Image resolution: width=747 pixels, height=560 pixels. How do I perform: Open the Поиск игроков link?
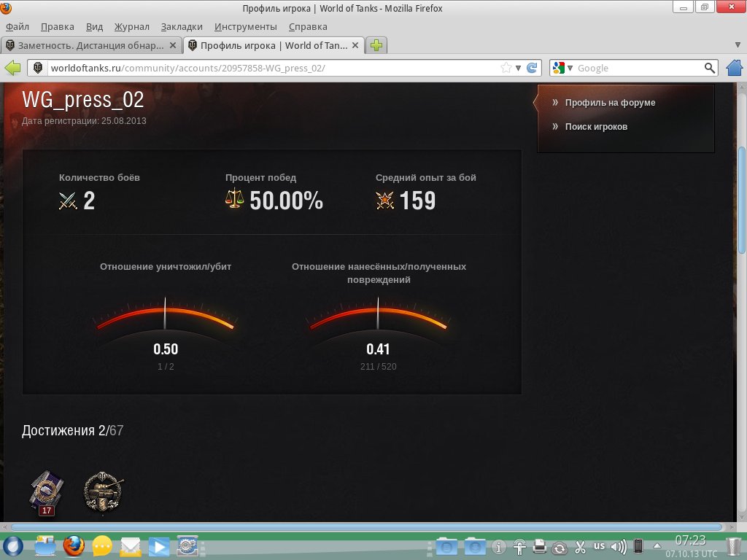[596, 127]
